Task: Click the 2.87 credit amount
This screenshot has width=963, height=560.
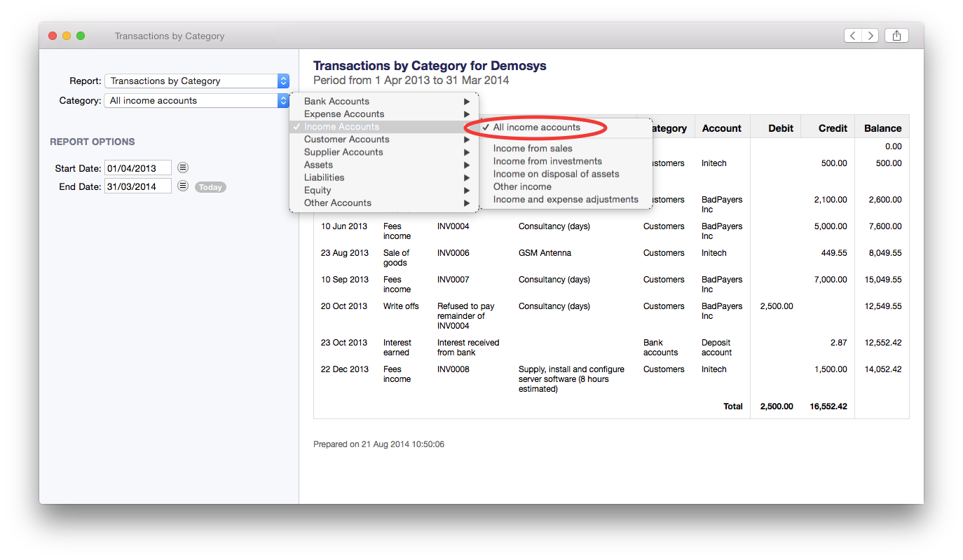Action: 839,343
